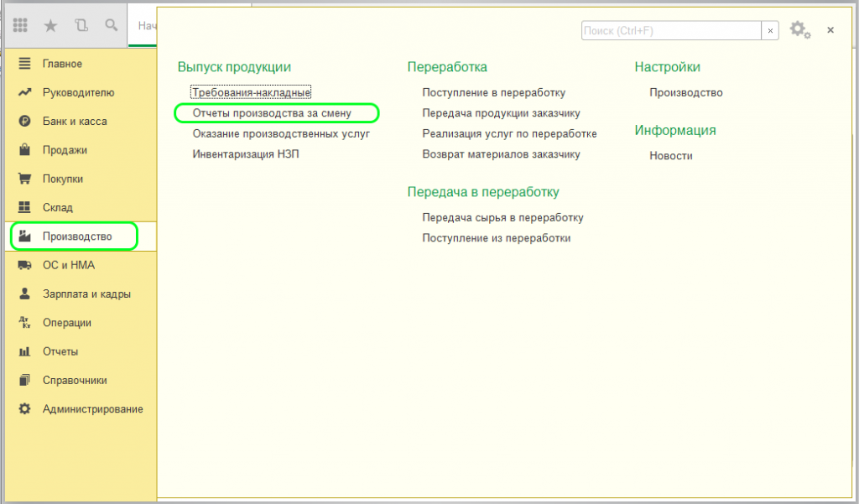859x504 pixels.
Task: Open the sections grid menu icon
Action: coord(21,26)
